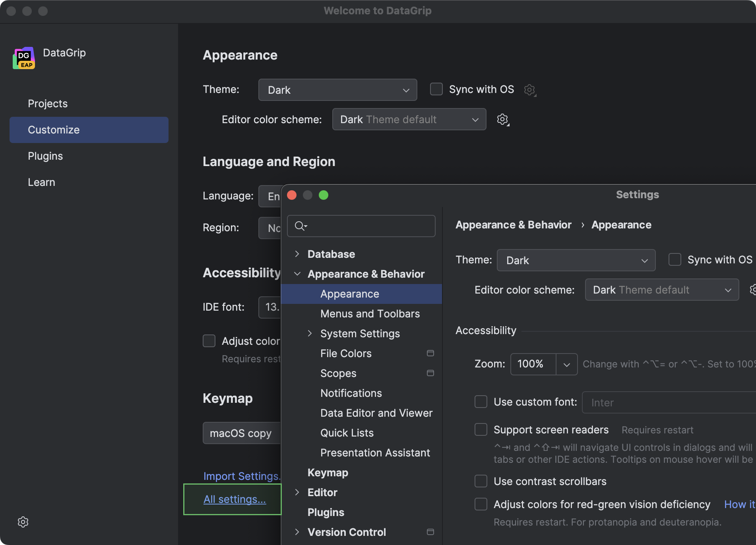This screenshot has height=545, width=756.
Task: Click the DataGrip EAP logo icon
Action: pyautogui.click(x=24, y=58)
